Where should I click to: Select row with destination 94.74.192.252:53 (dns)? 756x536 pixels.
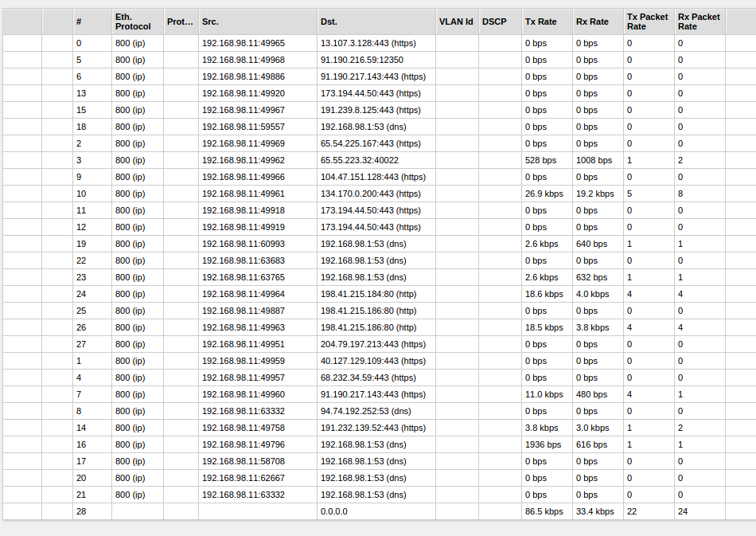pos(378,411)
